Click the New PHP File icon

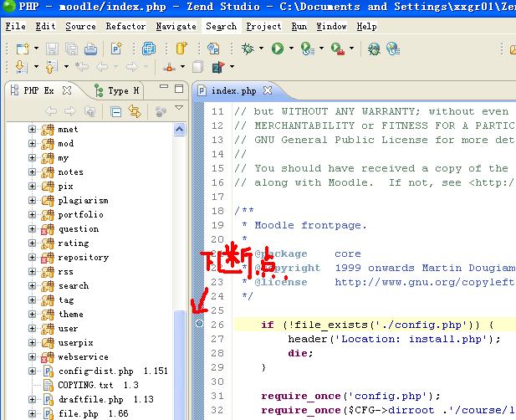pyautogui.click(x=116, y=49)
